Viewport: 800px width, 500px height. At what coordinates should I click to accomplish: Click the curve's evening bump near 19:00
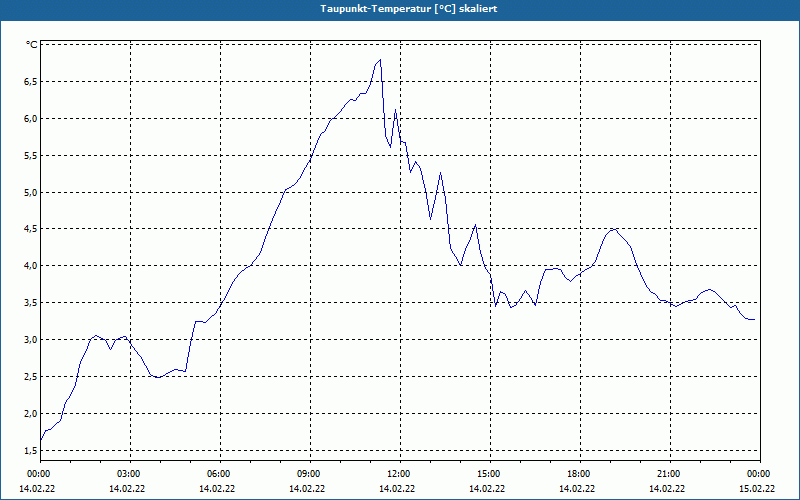[614, 230]
